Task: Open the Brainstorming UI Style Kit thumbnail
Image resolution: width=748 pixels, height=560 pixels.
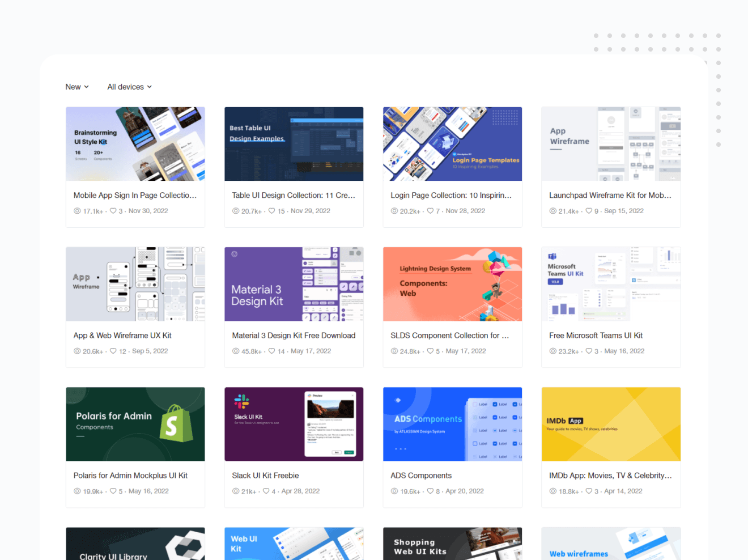Action: coord(135,144)
